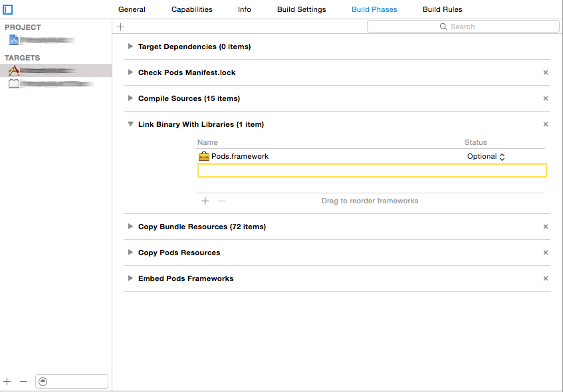Delete the Check Pods Manifest.lock phase
The height and width of the screenshot is (392, 563).
point(546,72)
